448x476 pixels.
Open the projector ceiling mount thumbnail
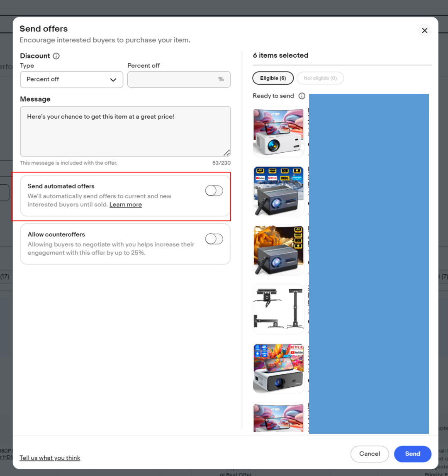(x=278, y=309)
